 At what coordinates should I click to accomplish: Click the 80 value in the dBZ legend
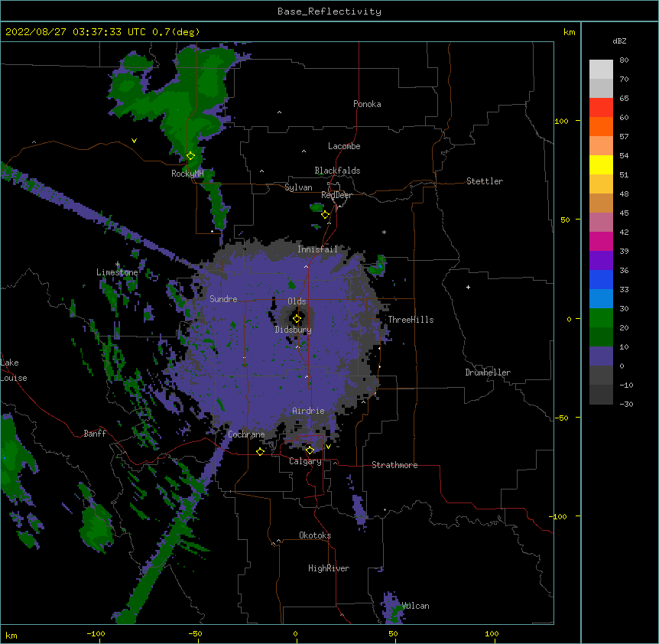click(x=624, y=60)
